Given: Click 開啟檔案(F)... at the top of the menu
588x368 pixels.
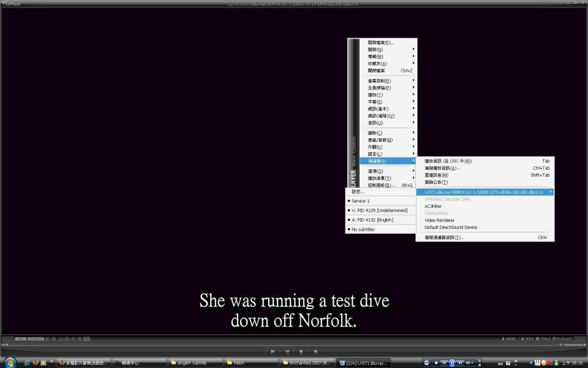Looking at the screenshot, I should (388, 42).
